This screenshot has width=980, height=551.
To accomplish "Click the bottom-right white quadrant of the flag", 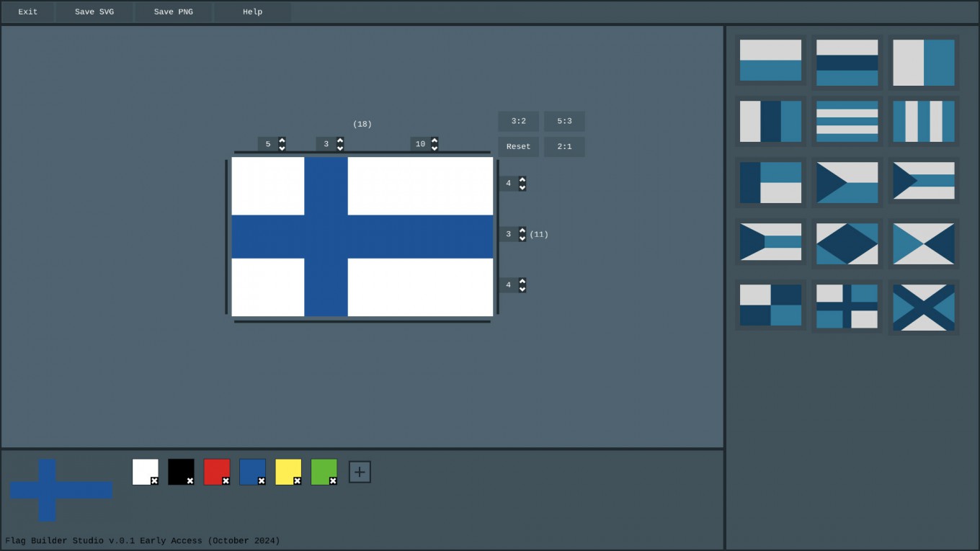I will (420, 287).
